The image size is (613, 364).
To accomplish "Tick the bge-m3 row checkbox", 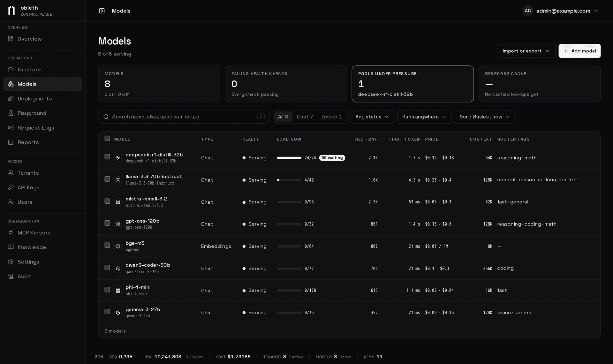I will click(x=107, y=245).
